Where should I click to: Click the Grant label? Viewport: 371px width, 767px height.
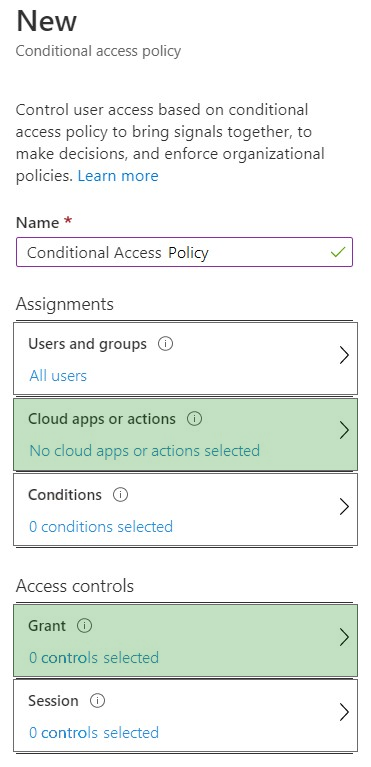pos(47,626)
